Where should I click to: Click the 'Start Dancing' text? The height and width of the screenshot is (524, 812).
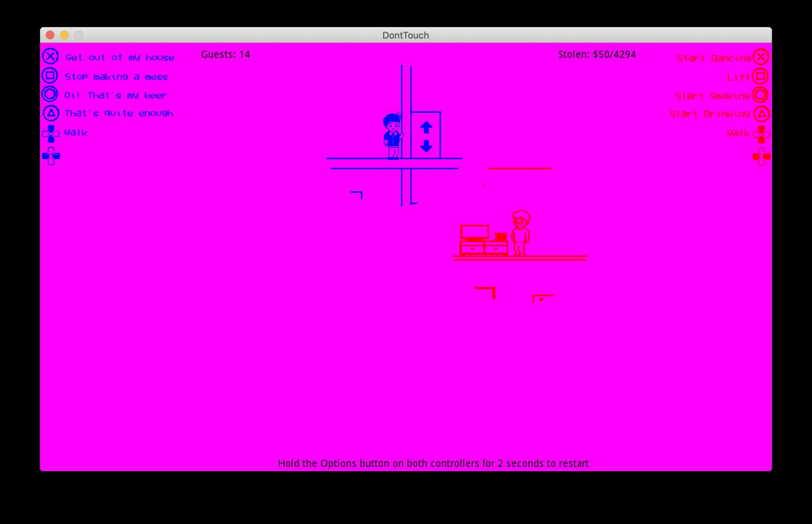point(714,58)
